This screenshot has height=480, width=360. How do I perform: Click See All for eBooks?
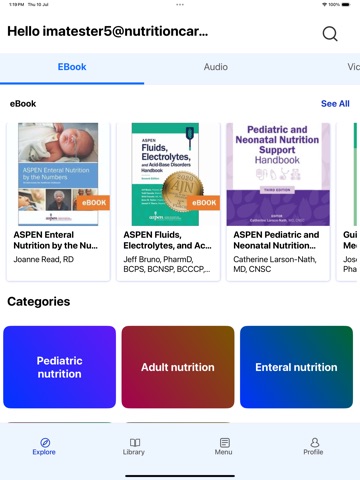pyautogui.click(x=335, y=104)
